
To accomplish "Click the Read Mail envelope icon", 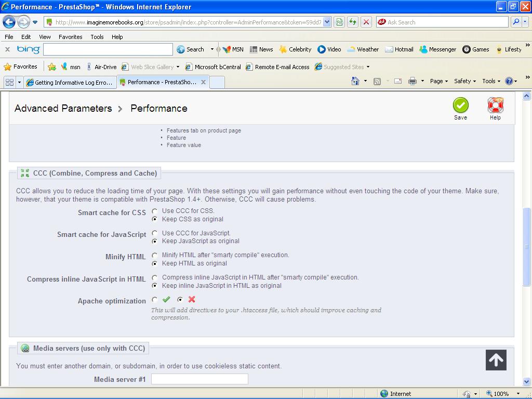I will tap(398, 81).
